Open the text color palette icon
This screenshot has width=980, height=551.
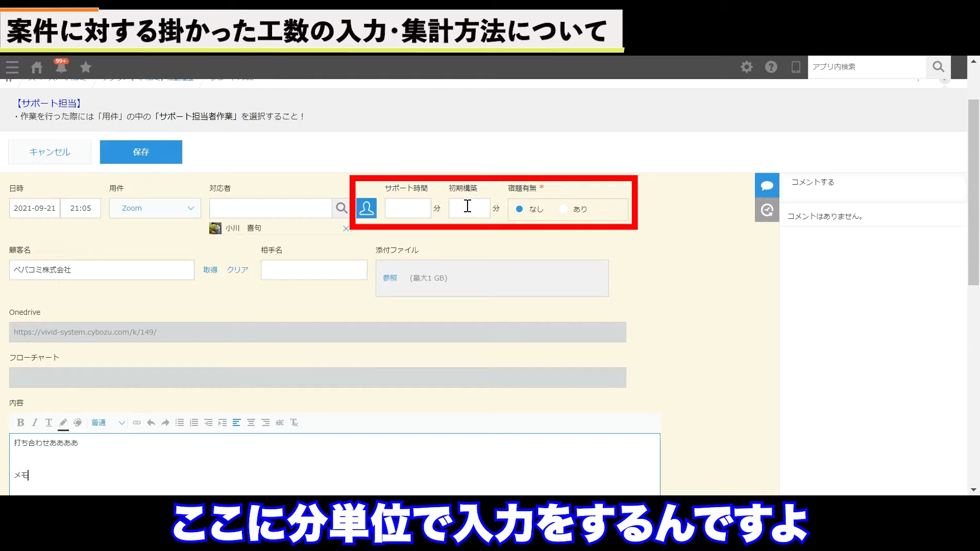tap(78, 422)
